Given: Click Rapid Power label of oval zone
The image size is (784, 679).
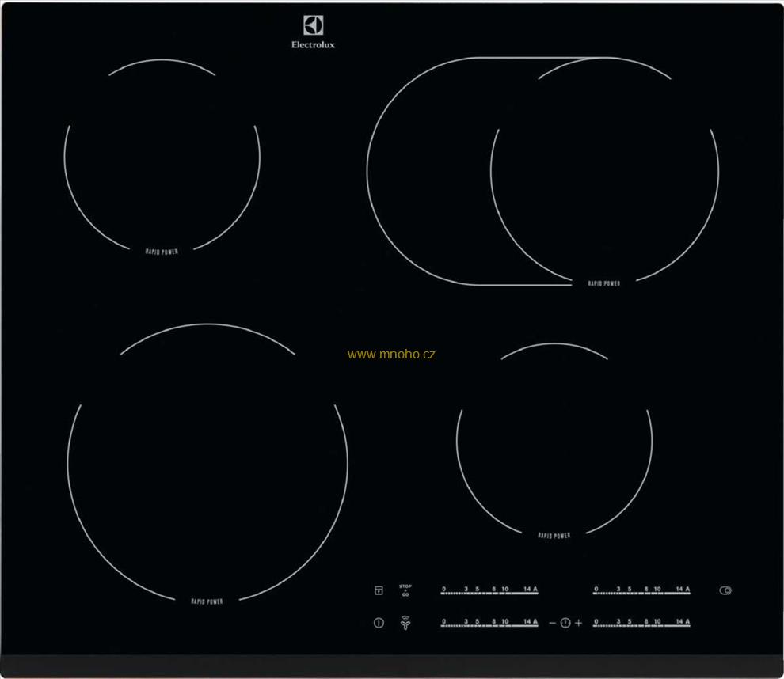Looking at the screenshot, I should pos(603,283).
